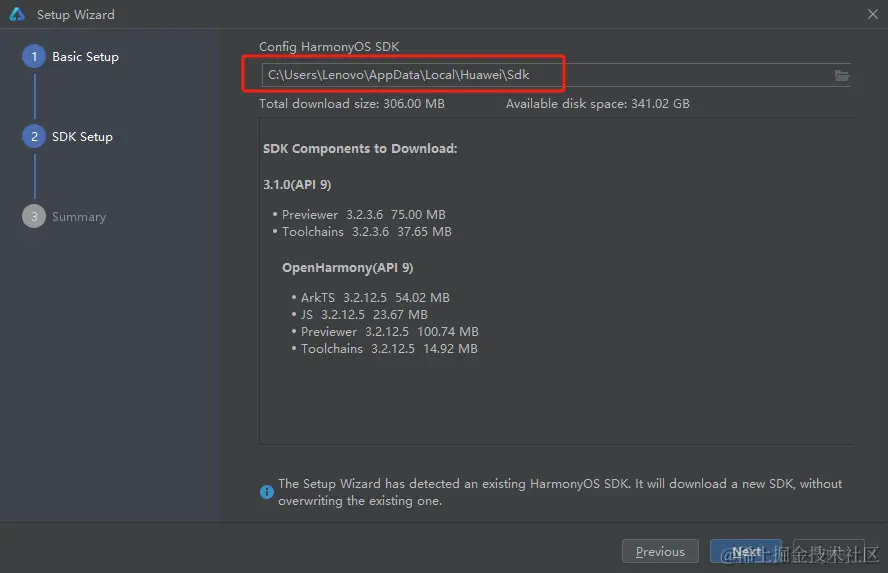
Task: Open the folder browse icon for SDK path
Action: click(842, 75)
